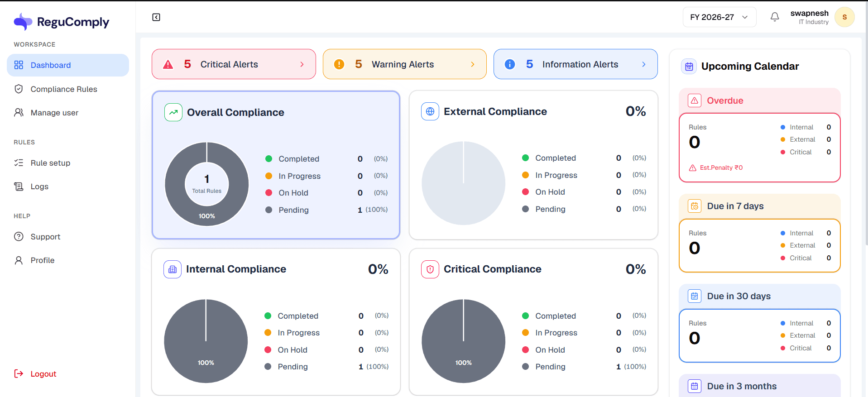Click the Overdue warning triangle icon
This screenshot has height=397, width=868.
[695, 100]
